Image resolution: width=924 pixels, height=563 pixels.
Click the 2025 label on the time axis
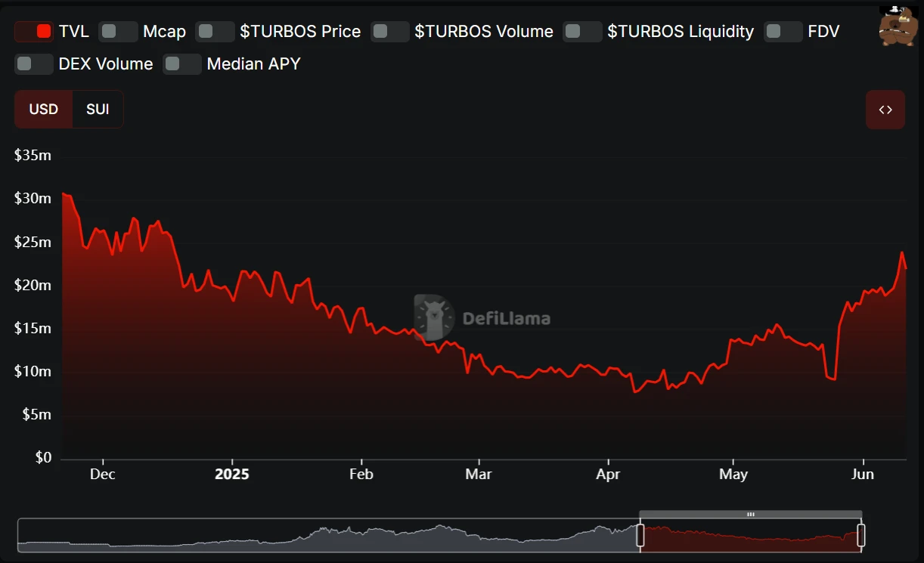click(x=231, y=475)
